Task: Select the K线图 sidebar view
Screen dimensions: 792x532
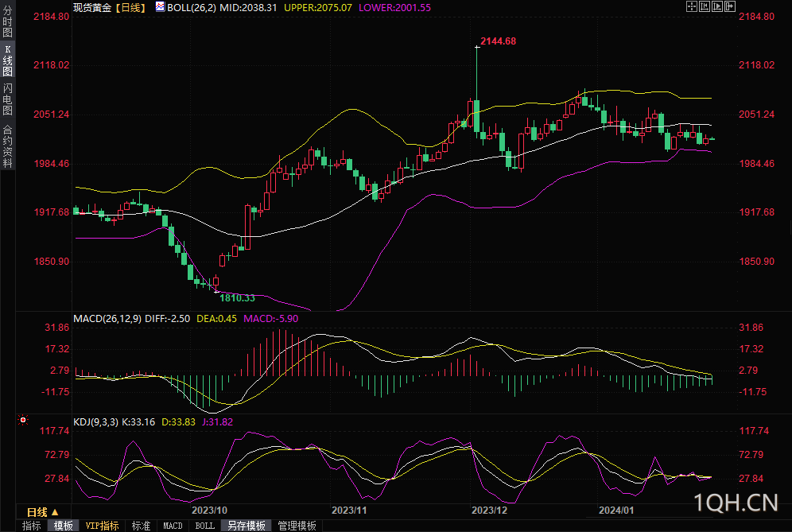Action: click(8, 60)
